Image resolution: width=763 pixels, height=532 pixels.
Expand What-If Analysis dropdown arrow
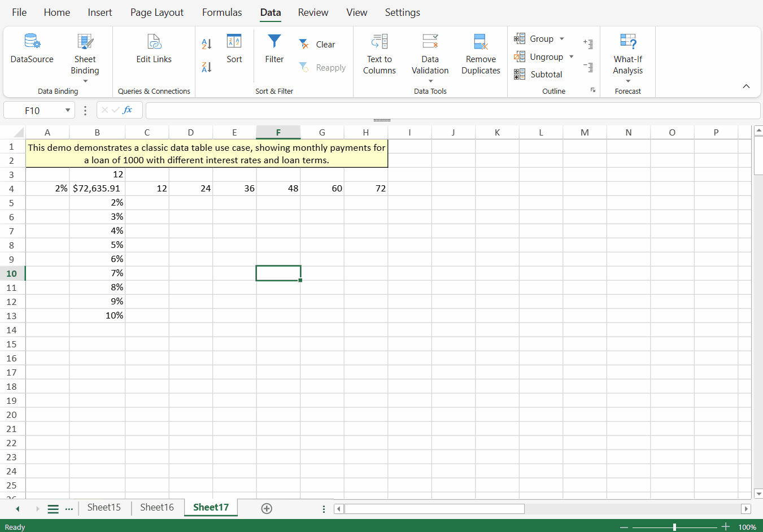(628, 81)
